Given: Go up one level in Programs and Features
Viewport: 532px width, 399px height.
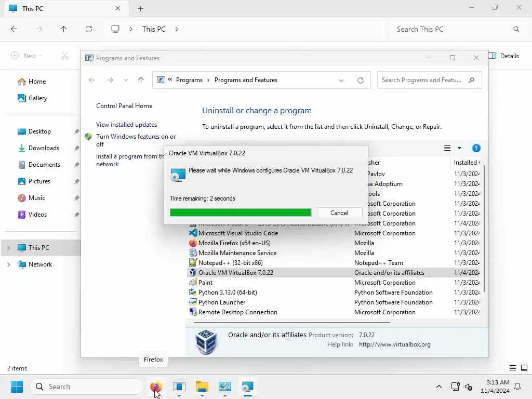Looking at the screenshot, I should pos(141,80).
